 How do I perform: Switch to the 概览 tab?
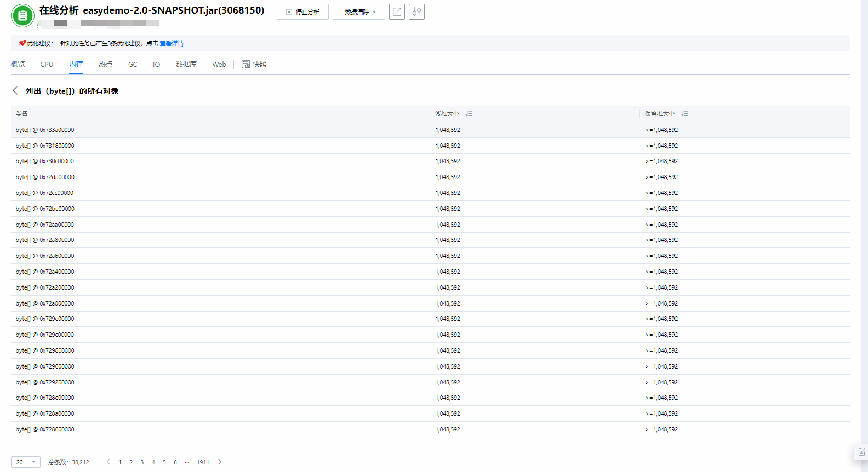click(18, 64)
